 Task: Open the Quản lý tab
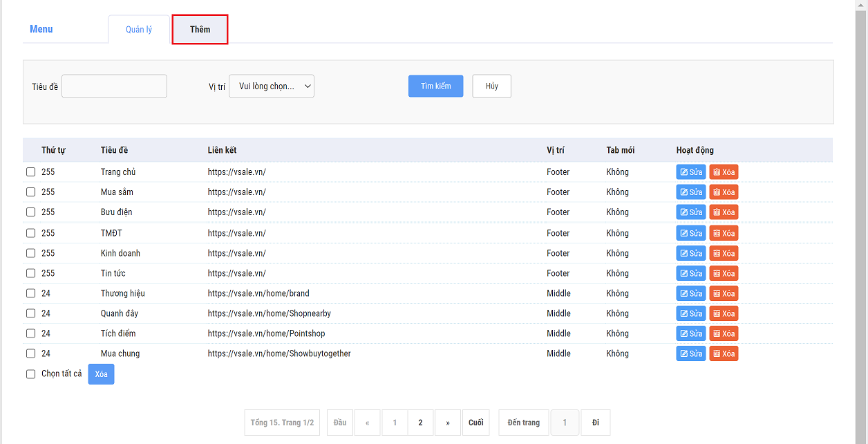pyautogui.click(x=139, y=30)
